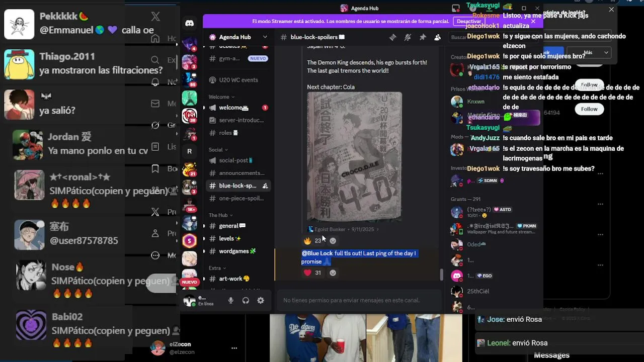Image resolution: width=644 pixels, height=362 pixels.
Task: Open the wordgames channel
Action: coord(237,251)
